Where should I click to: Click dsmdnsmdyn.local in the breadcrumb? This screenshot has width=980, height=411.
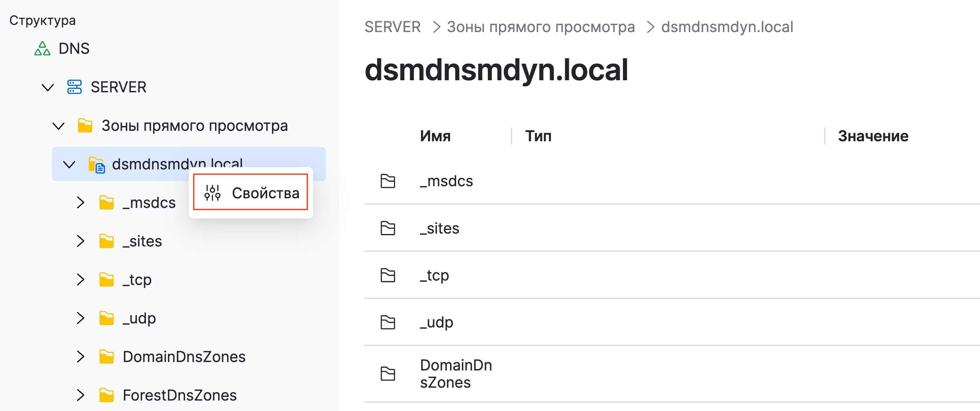[727, 27]
